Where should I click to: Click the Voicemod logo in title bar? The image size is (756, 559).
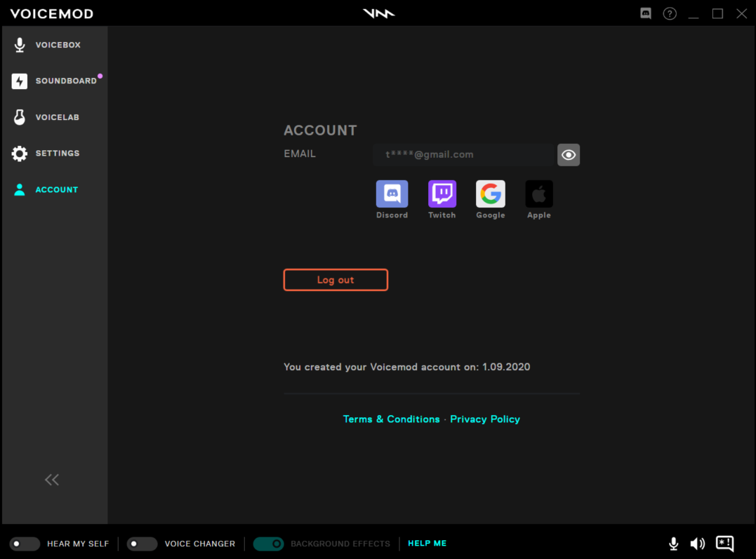click(378, 13)
